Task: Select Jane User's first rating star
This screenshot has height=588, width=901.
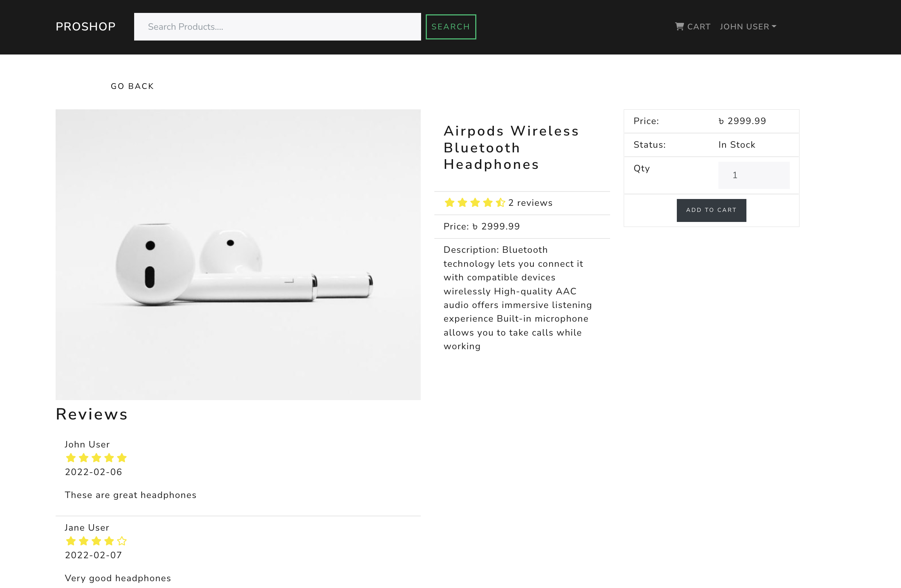Action: click(x=70, y=541)
